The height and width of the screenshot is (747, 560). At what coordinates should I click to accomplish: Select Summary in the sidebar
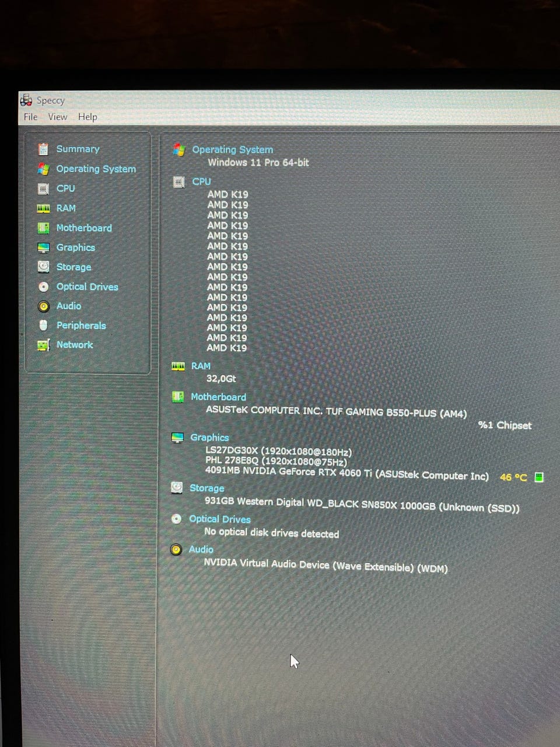78,149
